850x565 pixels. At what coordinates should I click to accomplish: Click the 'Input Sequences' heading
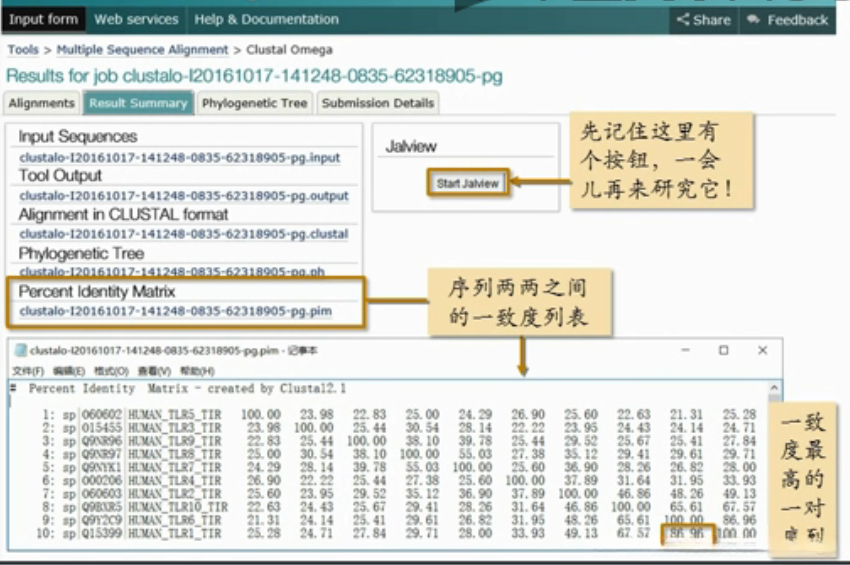point(78,136)
